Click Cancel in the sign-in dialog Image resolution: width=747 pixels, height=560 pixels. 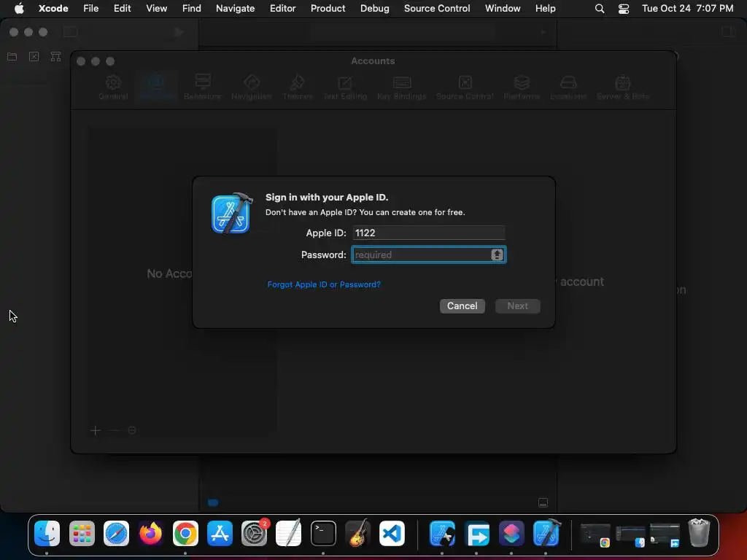[462, 306]
